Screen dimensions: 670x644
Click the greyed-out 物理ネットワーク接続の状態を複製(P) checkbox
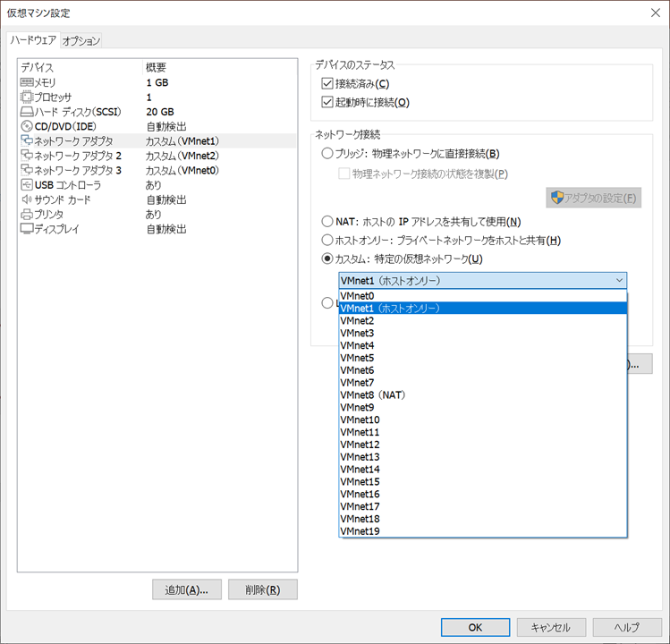344,174
